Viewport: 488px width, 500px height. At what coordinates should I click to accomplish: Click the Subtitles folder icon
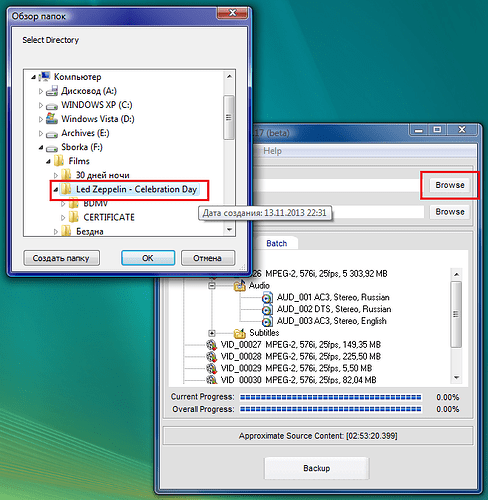(240, 333)
